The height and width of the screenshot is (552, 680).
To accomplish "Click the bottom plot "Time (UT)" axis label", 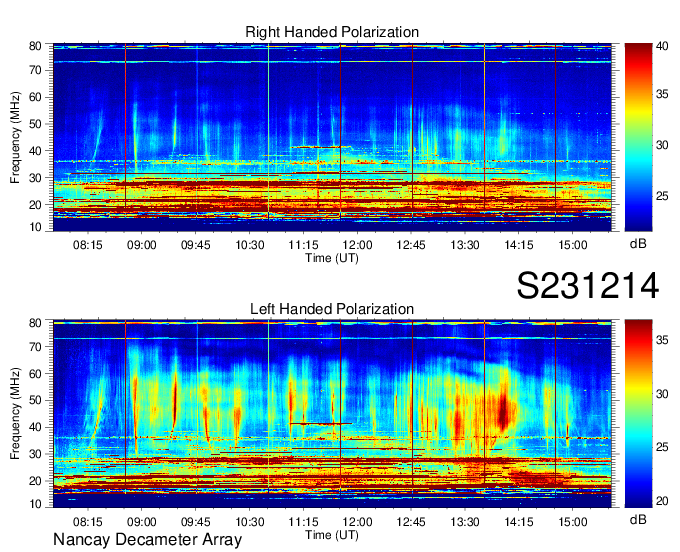I will pos(332,535).
